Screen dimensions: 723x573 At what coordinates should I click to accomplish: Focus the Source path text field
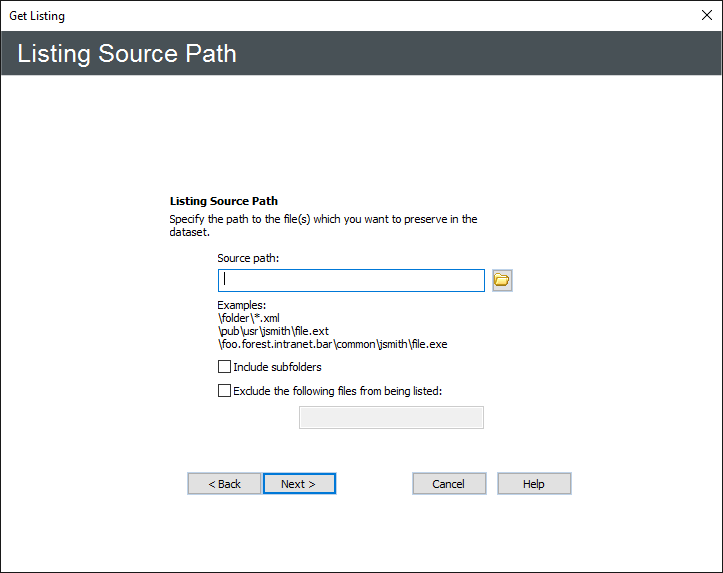350,280
